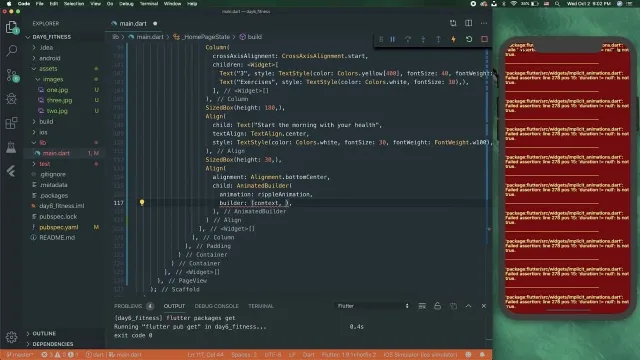Open the Source Control view
The width and height of the screenshot is (640, 360).
click(x=12, y=75)
